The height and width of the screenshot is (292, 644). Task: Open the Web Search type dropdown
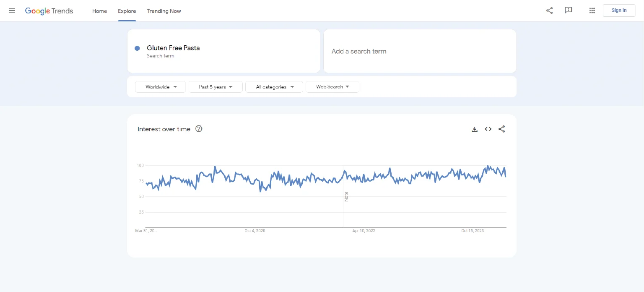pos(332,87)
